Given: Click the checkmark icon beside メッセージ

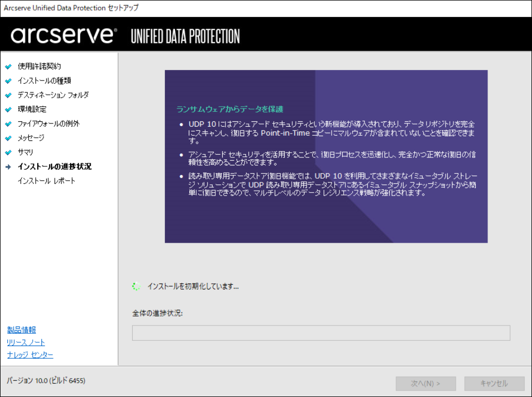Looking at the screenshot, I should pos(8,138).
